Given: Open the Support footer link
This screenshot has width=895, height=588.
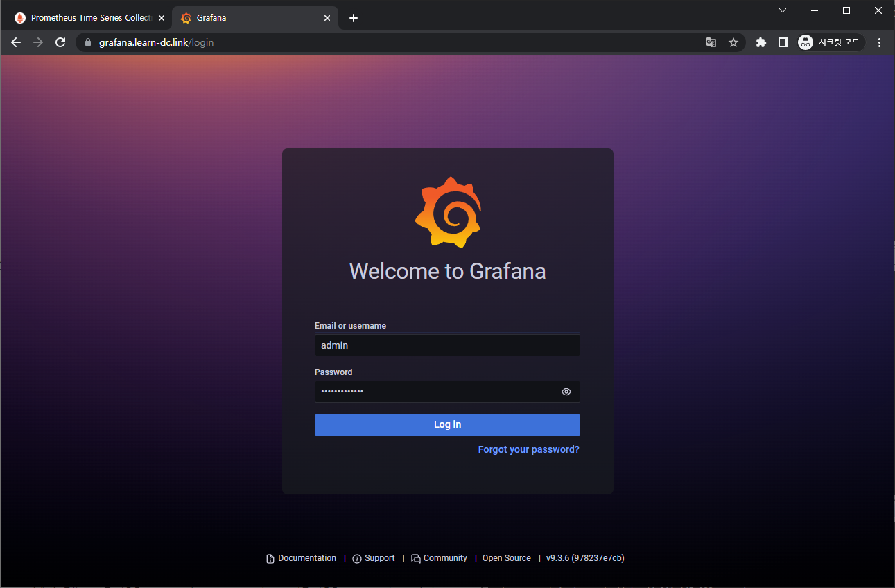Looking at the screenshot, I should [379, 558].
